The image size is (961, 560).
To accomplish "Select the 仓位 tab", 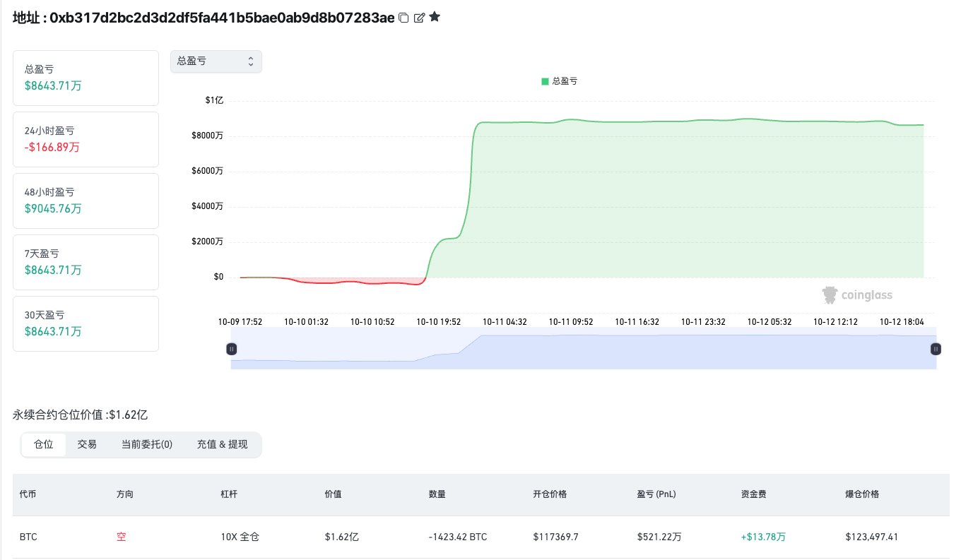I will 44,444.
